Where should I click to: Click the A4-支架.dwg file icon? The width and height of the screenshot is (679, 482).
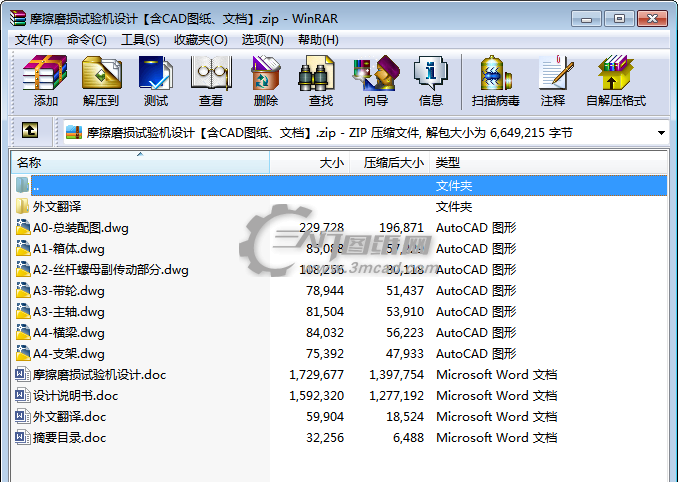click(23, 353)
